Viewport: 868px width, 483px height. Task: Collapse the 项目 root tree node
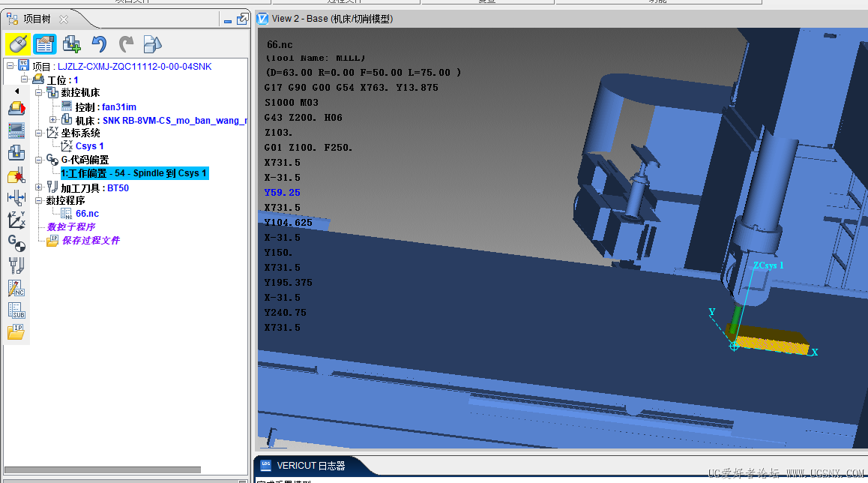(10, 66)
